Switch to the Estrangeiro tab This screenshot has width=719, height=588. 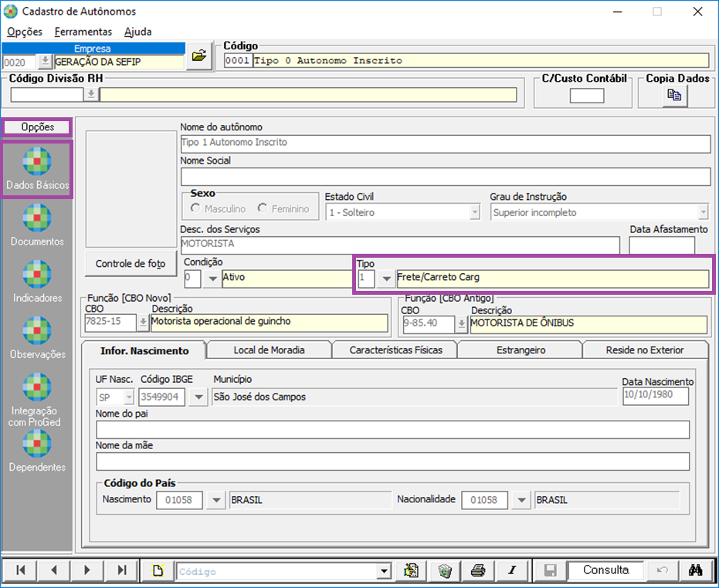coord(521,350)
